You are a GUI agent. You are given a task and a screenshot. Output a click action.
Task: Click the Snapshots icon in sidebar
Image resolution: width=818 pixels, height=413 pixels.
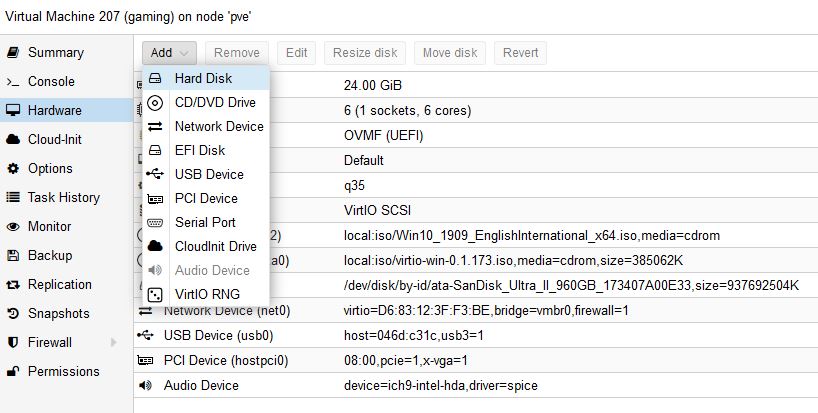click(x=13, y=313)
